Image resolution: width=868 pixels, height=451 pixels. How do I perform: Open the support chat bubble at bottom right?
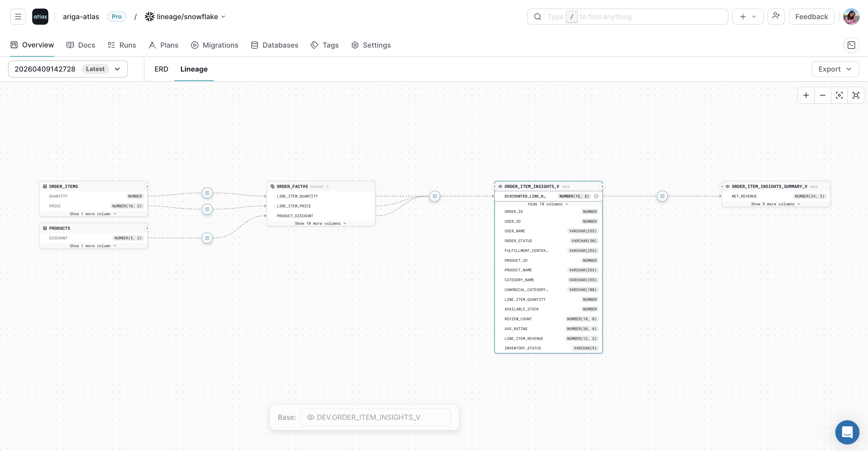847,432
